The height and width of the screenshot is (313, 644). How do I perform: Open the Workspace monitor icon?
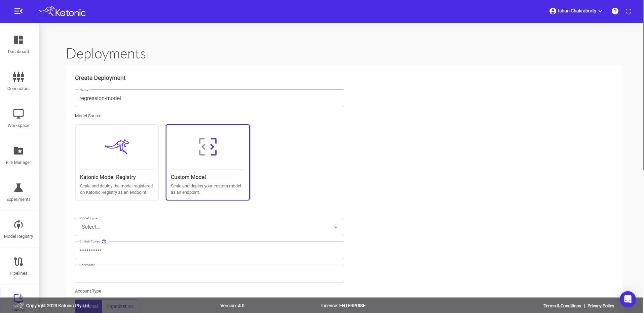pyautogui.click(x=18, y=114)
